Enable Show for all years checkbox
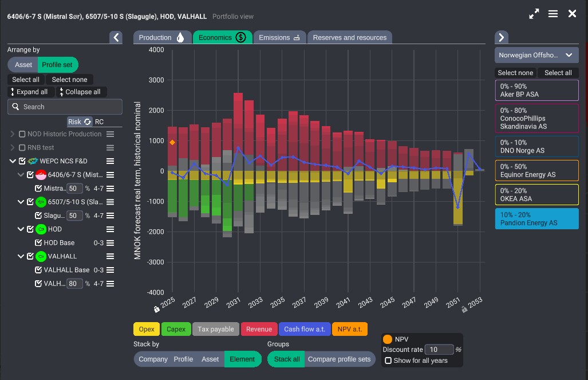The image size is (588, 380). coord(388,361)
